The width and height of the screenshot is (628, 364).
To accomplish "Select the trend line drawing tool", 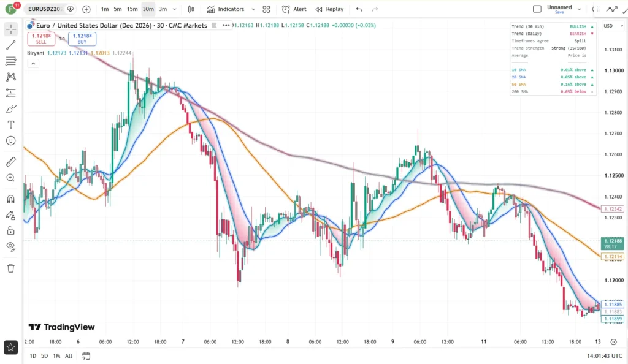I will pos(11,45).
